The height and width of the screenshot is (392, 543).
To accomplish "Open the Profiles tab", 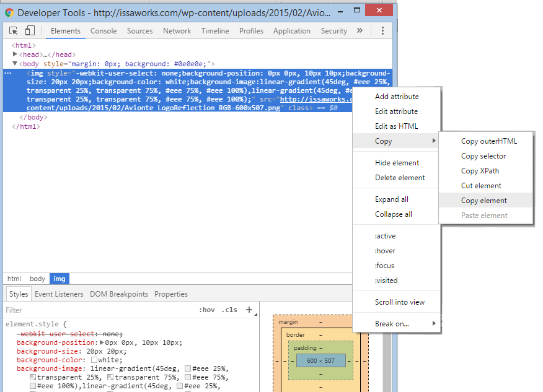I will click(251, 31).
